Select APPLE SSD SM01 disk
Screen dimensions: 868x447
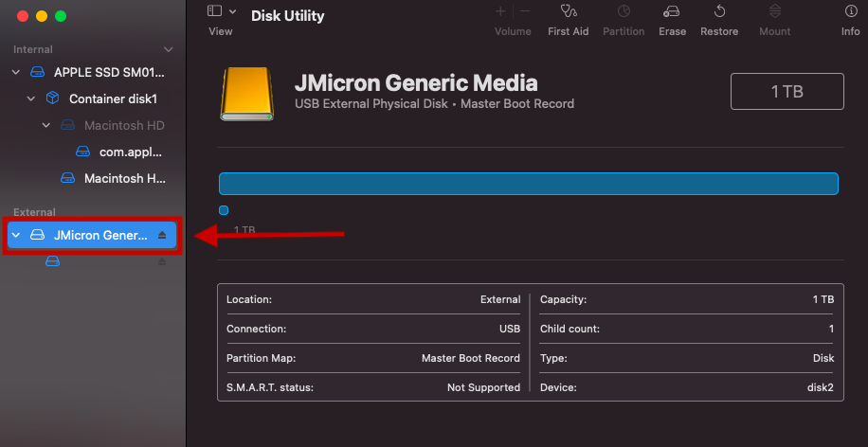pos(110,73)
